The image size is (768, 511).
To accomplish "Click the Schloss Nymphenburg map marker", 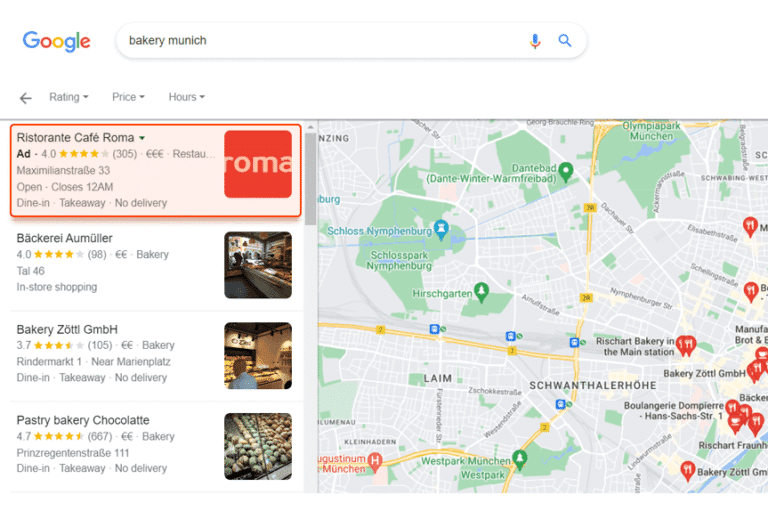I will [439, 231].
